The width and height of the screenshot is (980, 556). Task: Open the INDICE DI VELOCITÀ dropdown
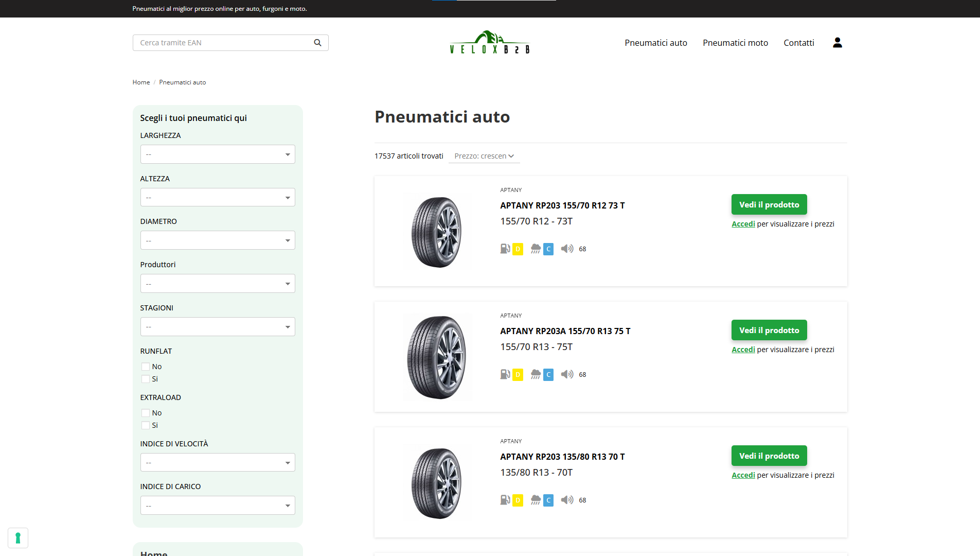218,463
